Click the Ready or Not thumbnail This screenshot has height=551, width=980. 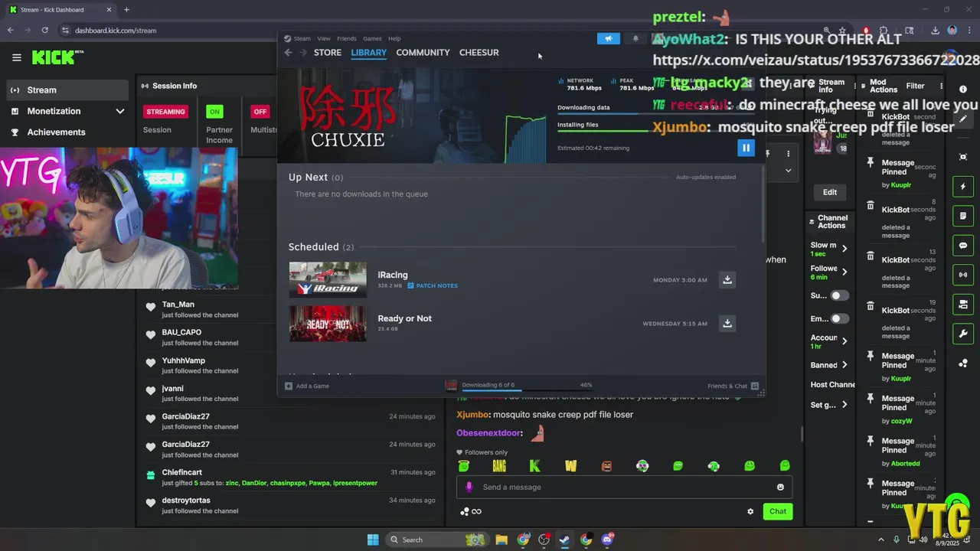pyautogui.click(x=328, y=323)
